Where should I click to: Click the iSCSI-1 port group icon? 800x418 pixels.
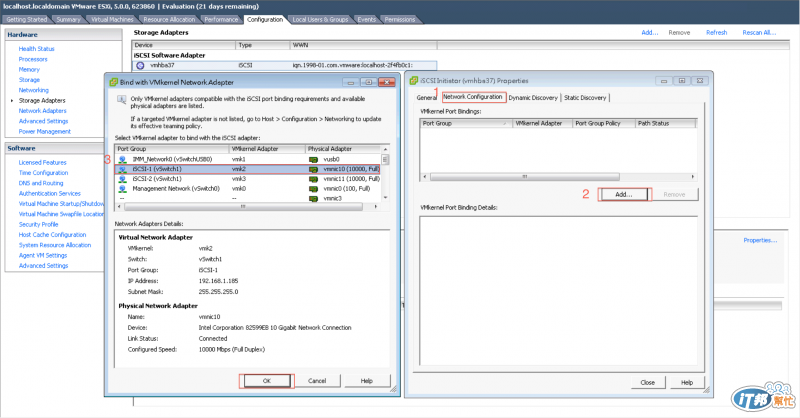click(x=122, y=169)
